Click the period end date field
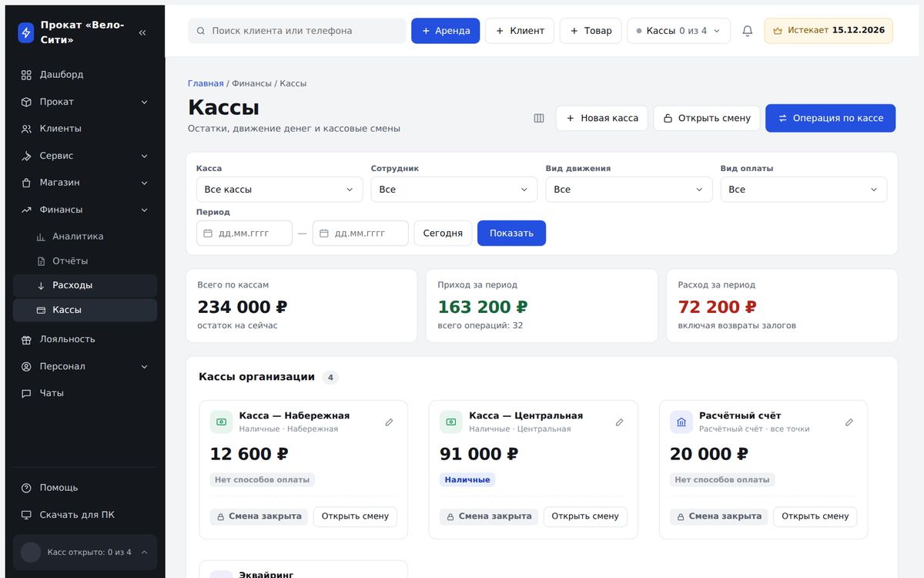The image size is (924, 578). coord(360,233)
